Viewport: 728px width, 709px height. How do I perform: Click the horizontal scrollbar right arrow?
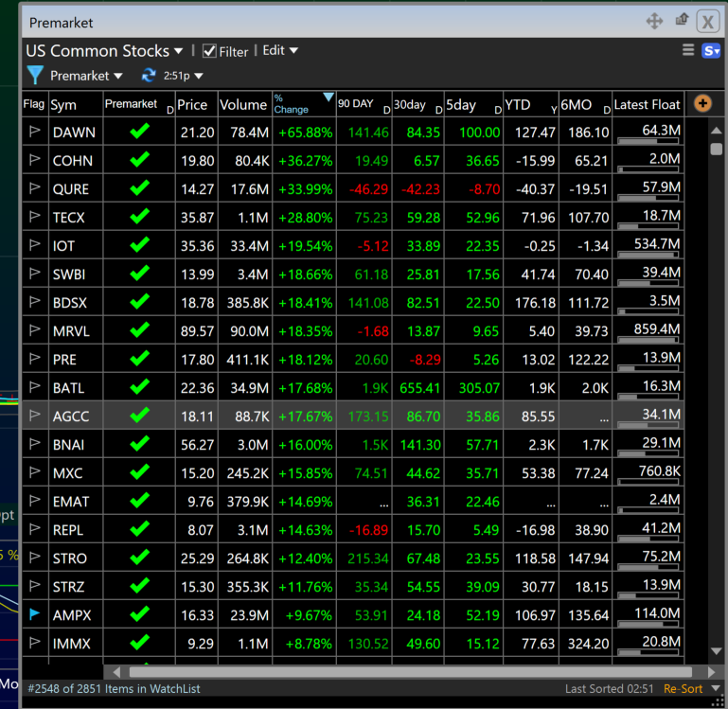coord(711,672)
